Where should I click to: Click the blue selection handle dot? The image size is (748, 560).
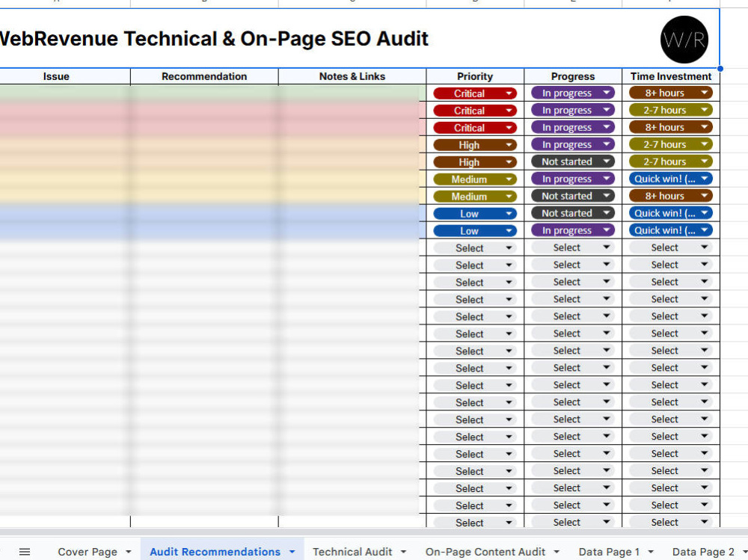pos(720,69)
